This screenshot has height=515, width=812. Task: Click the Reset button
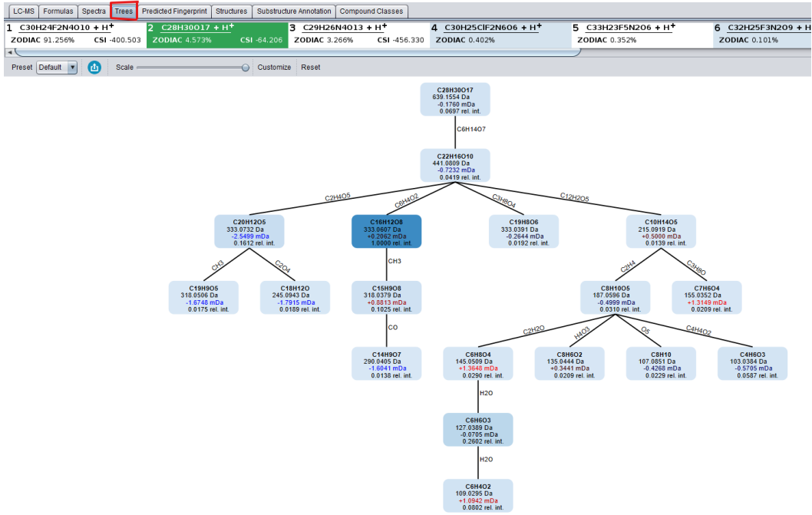[311, 68]
